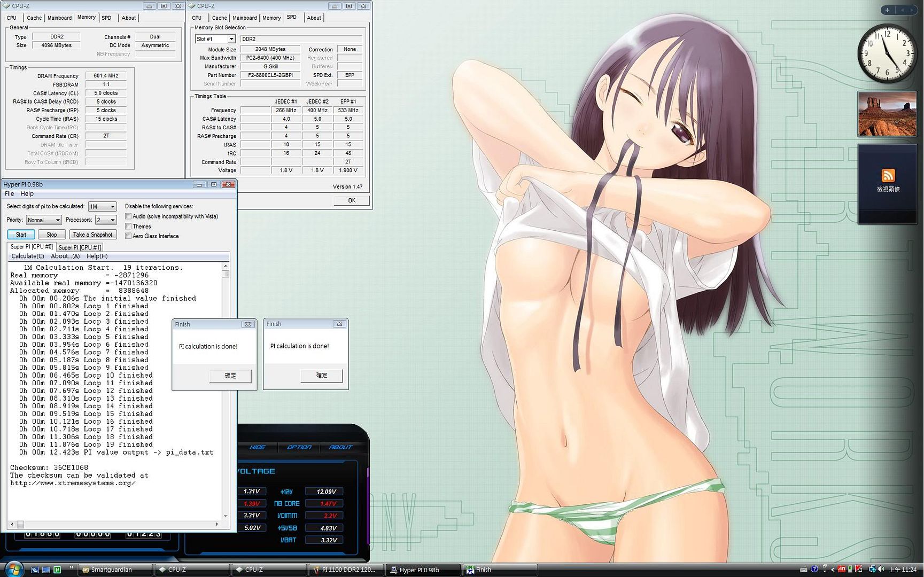Click the Checksum: 36CE1068 line
Viewport: 924px width, 577px height.
pyautogui.click(x=49, y=467)
